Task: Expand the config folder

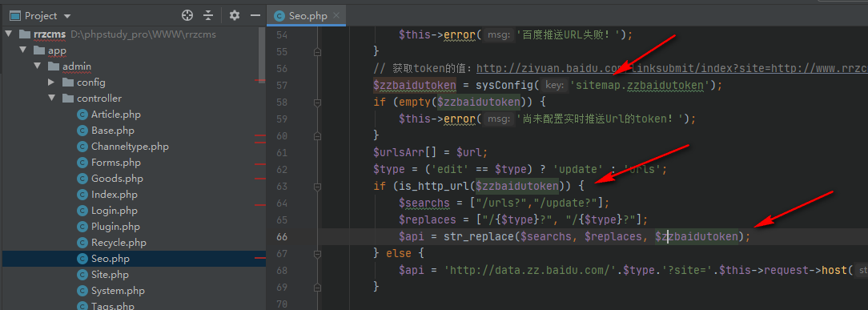Action: 51,83
